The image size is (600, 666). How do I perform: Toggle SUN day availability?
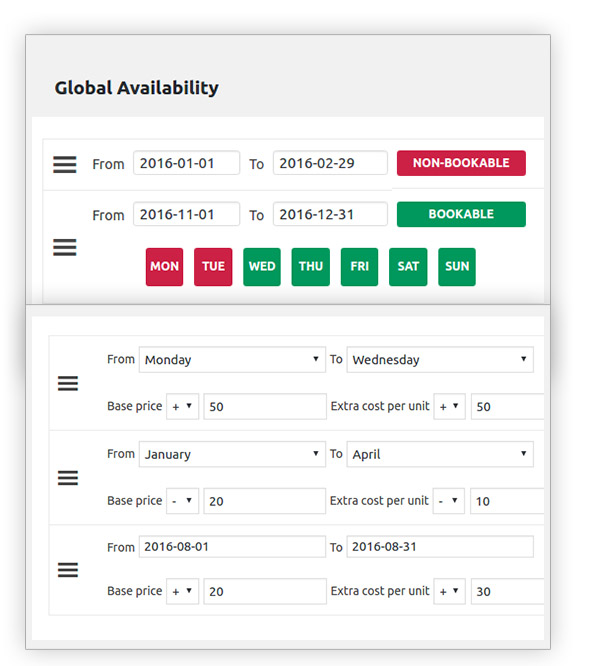click(457, 267)
